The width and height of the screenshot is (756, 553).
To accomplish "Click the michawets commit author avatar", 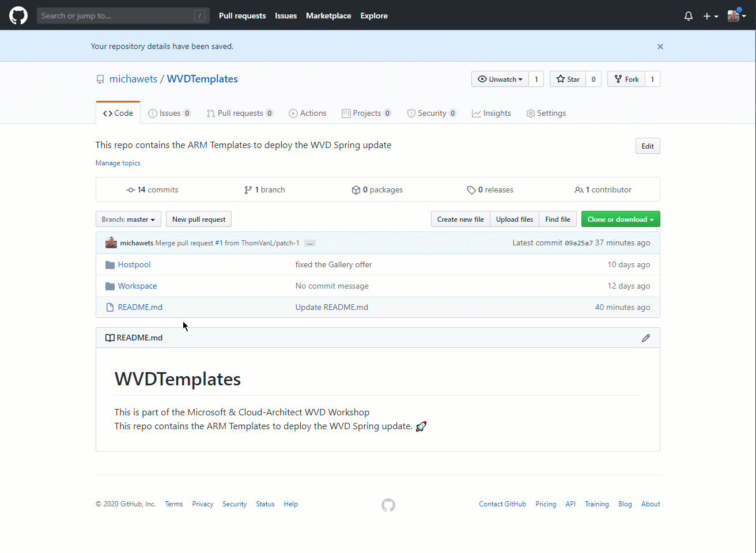I will pyautogui.click(x=111, y=243).
